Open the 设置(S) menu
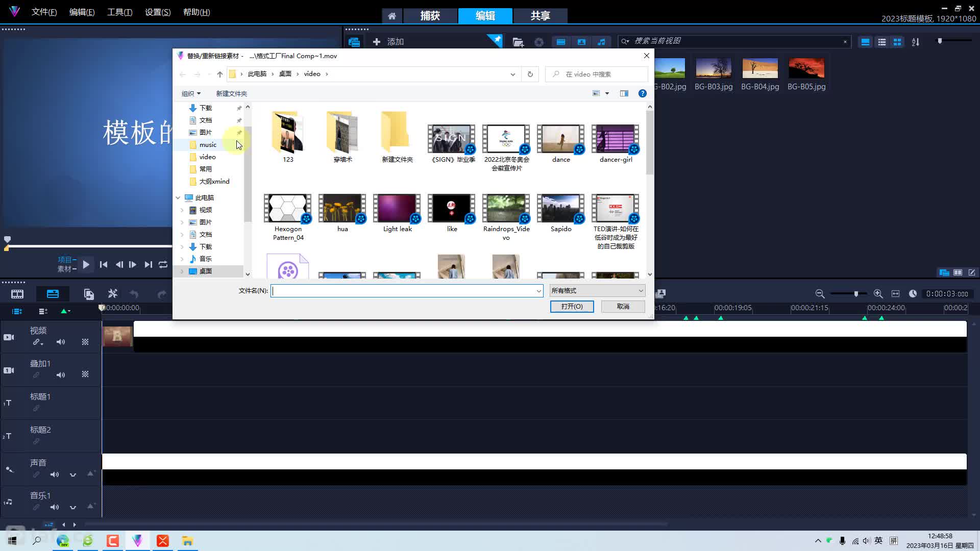 (158, 12)
